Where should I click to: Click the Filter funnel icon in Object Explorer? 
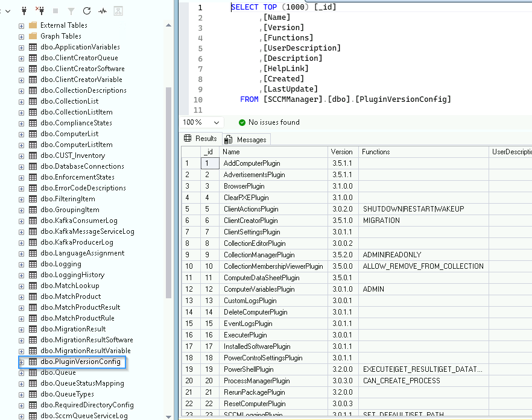(x=71, y=11)
